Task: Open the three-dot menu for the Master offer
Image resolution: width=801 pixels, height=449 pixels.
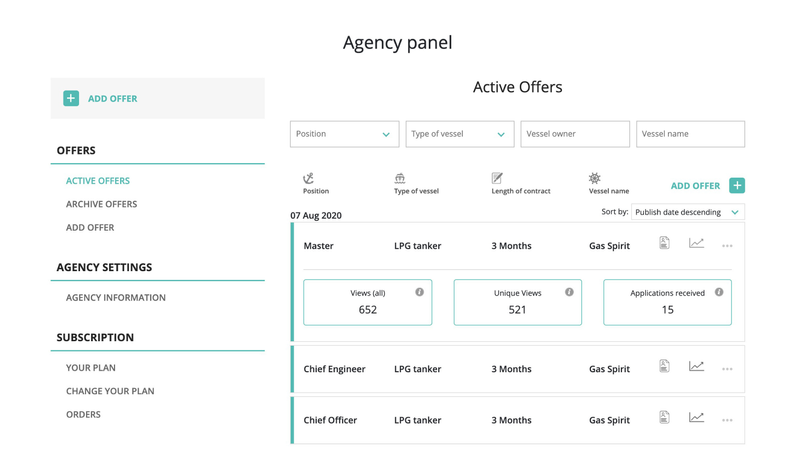Action: point(727,246)
